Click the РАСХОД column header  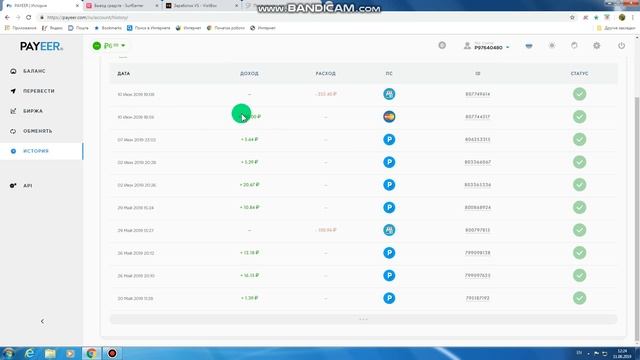(x=325, y=73)
